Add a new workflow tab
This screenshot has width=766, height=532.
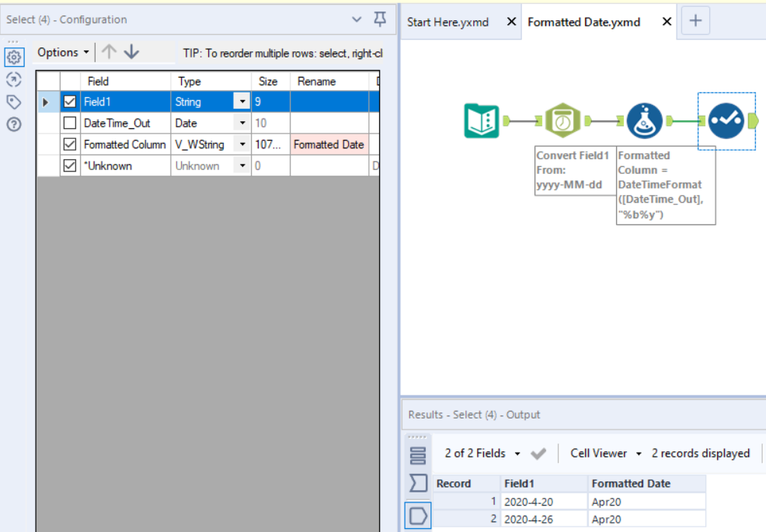pyautogui.click(x=695, y=20)
